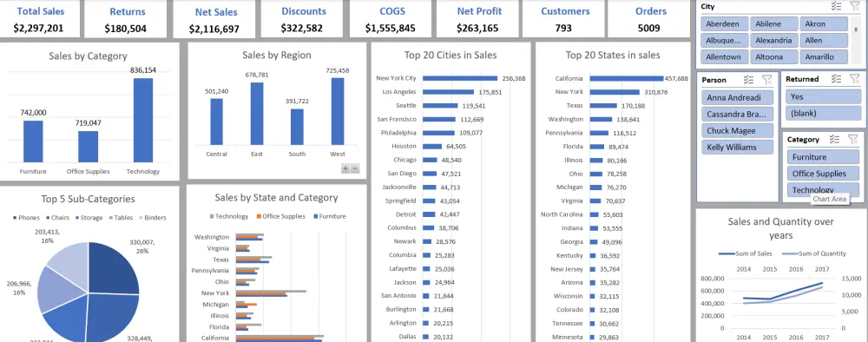Select the New York City bar in Top 20 Cities
Image resolution: width=868 pixels, height=342 pixels.
tap(460, 79)
